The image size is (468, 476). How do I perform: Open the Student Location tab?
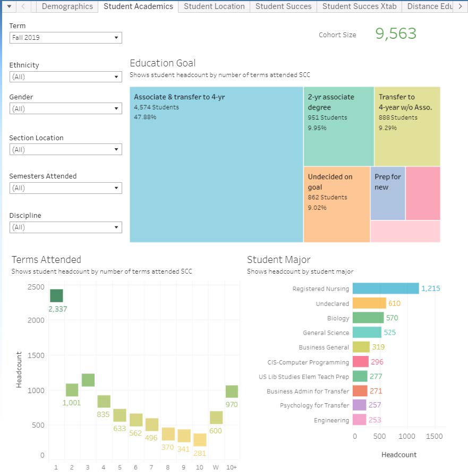coord(214,6)
